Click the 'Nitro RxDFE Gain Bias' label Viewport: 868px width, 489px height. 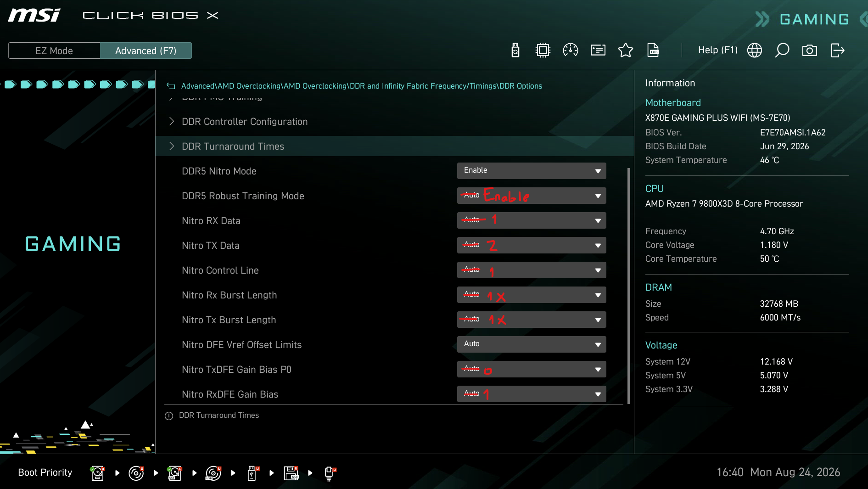[x=230, y=394]
